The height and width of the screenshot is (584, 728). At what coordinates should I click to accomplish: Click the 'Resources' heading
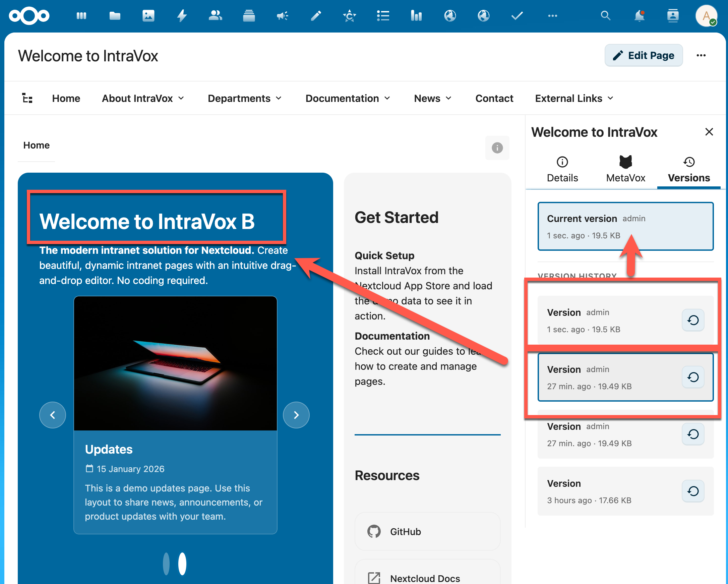click(x=387, y=475)
